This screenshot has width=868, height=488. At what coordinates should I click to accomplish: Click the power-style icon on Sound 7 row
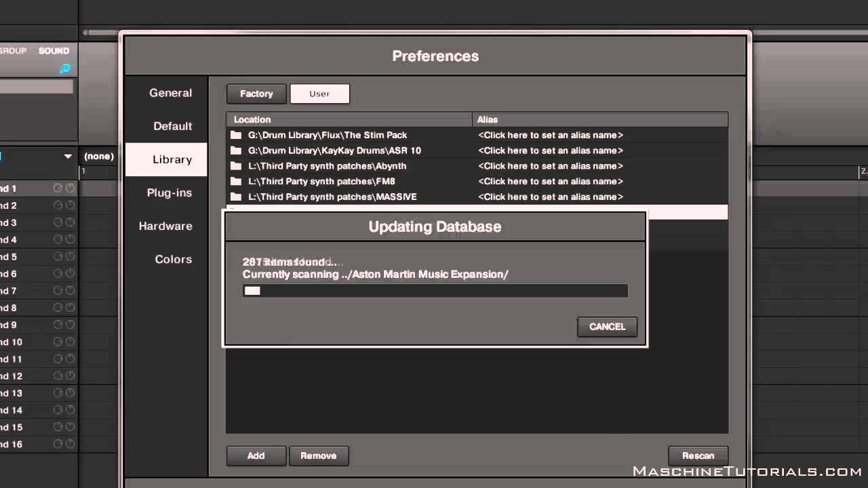tap(70, 291)
